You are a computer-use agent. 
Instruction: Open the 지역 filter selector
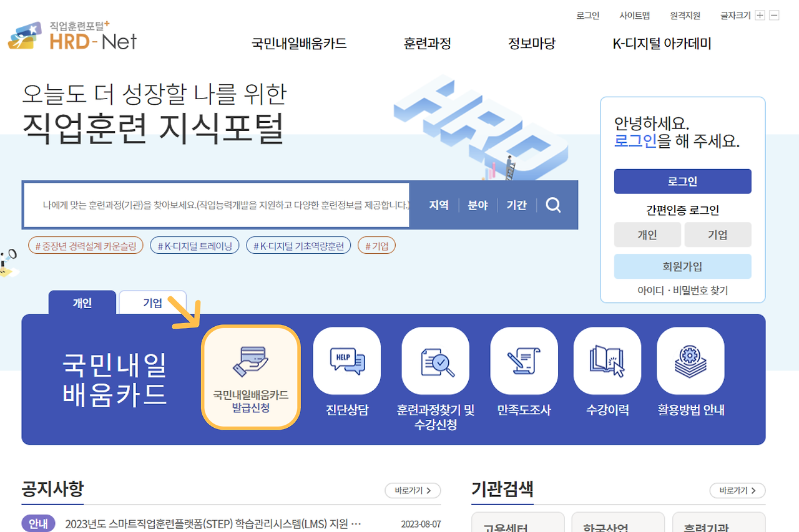(x=438, y=205)
